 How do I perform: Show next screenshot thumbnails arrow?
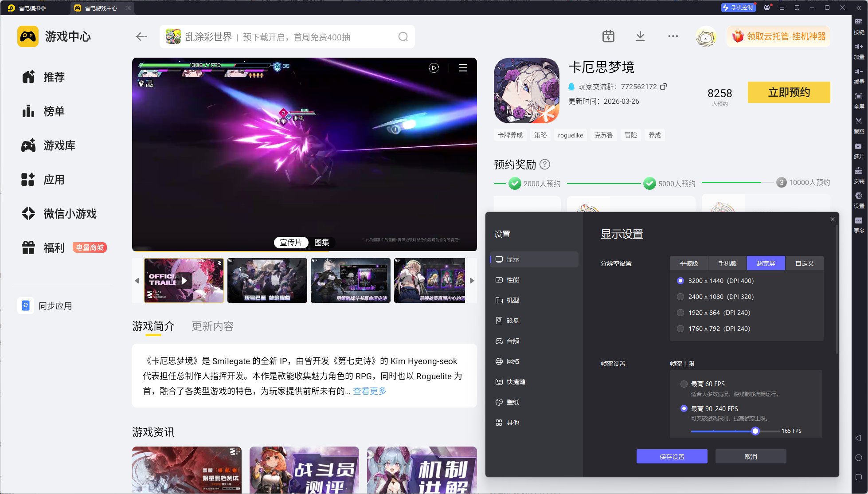(472, 281)
